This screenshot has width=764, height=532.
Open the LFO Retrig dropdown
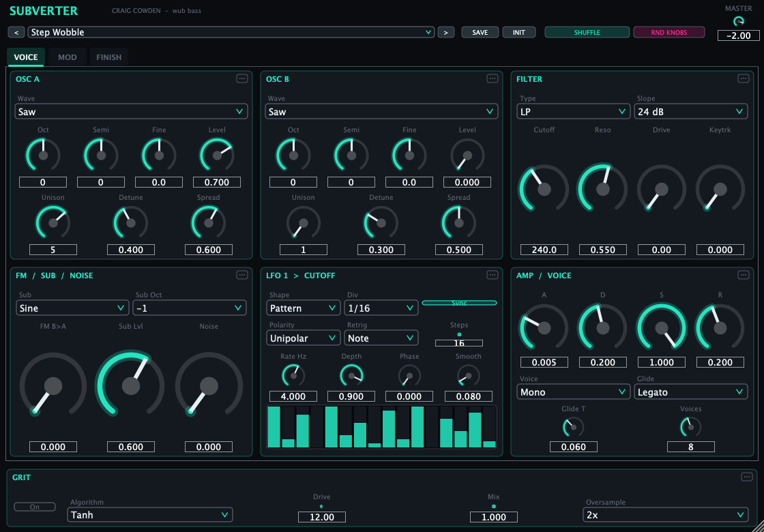381,338
